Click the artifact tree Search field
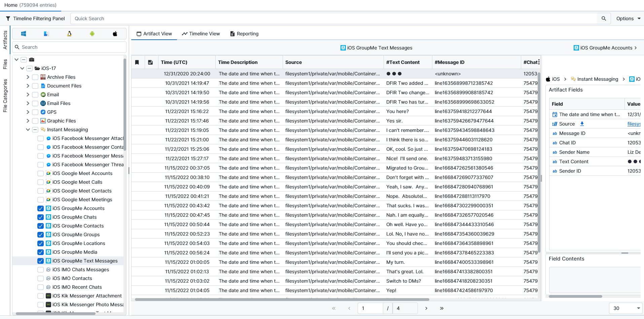This screenshot has height=319, width=644. [69, 47]
